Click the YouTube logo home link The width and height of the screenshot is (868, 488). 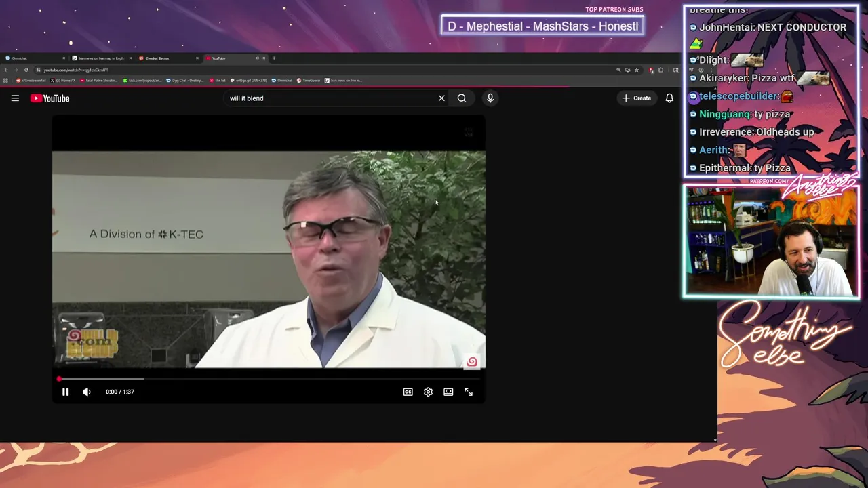[x=50, y=98]
